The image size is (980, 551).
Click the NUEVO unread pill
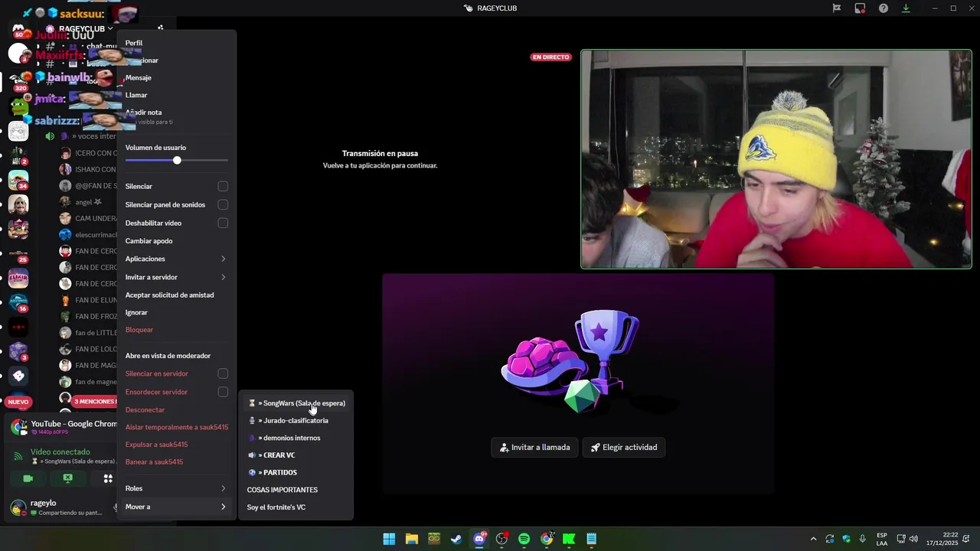click(18, 402)
